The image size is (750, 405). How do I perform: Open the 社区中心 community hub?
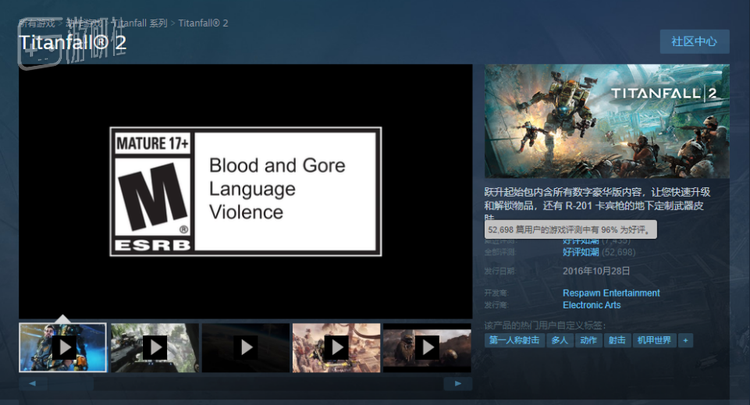point(694,42)
